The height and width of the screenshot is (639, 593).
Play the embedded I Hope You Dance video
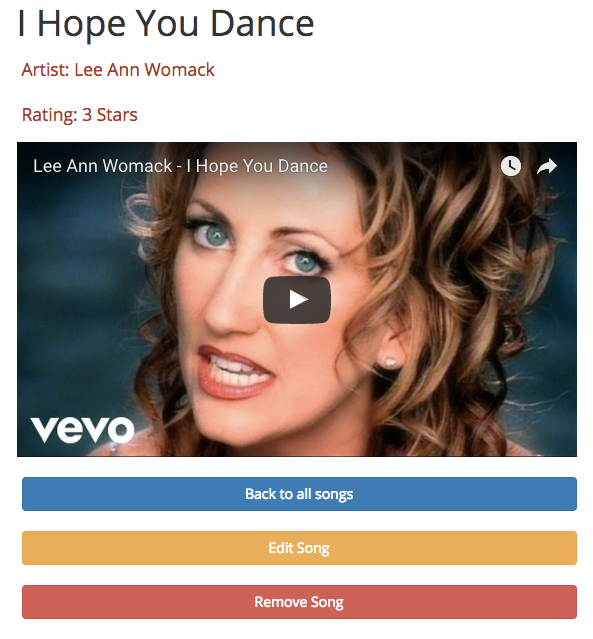pyautogui.click(x=297, y=300)
